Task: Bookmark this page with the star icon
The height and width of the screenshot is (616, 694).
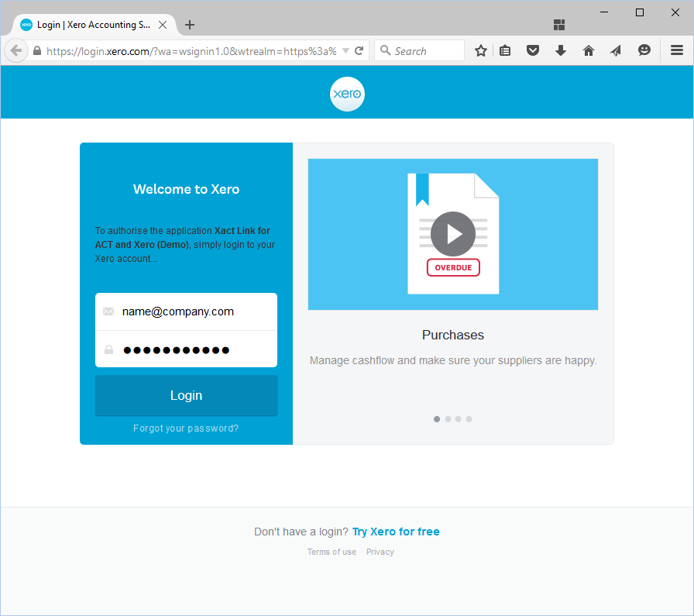Action: point(481,50)
